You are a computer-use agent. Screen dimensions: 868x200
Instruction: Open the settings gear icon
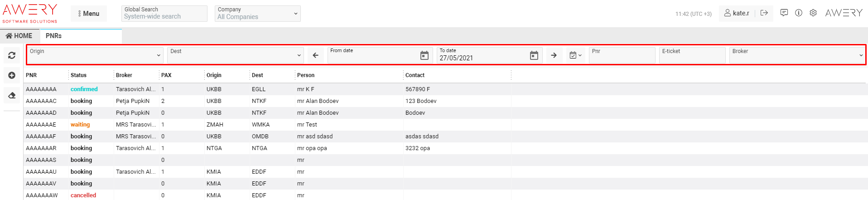tap(813, 13)
